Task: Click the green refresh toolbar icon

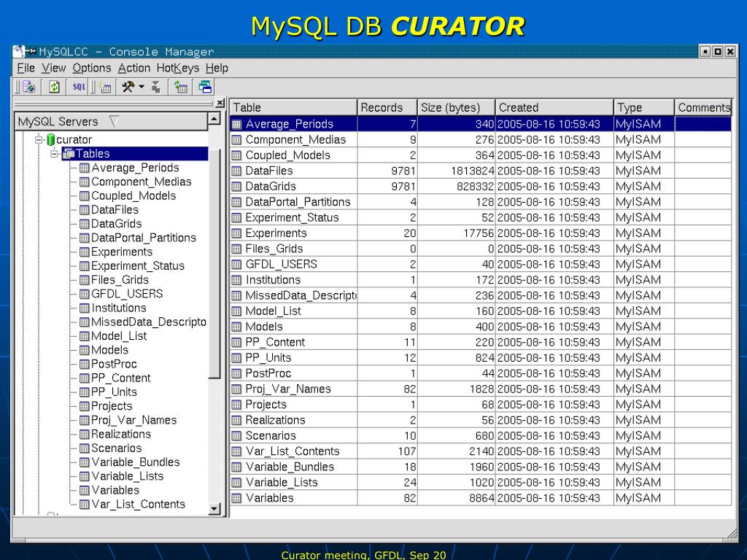Action: pyautogui.click(x=54, y=87)
